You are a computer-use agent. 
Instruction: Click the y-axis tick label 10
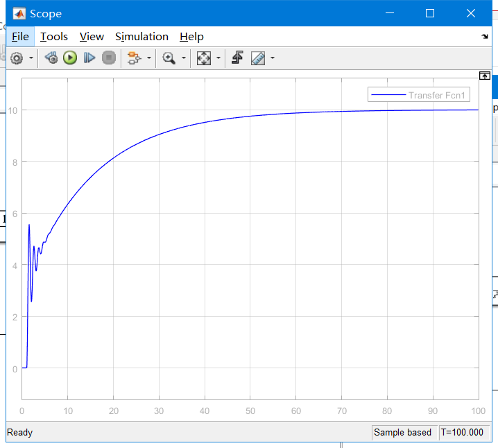12,110
